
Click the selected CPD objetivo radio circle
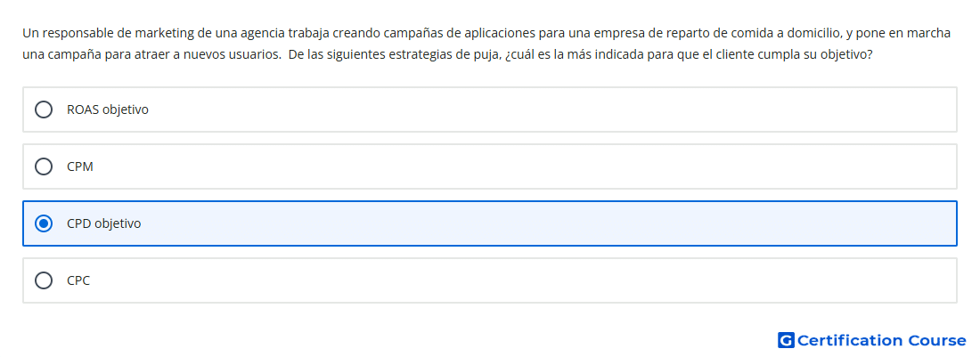pyautogui.click(x=44, y=223)
